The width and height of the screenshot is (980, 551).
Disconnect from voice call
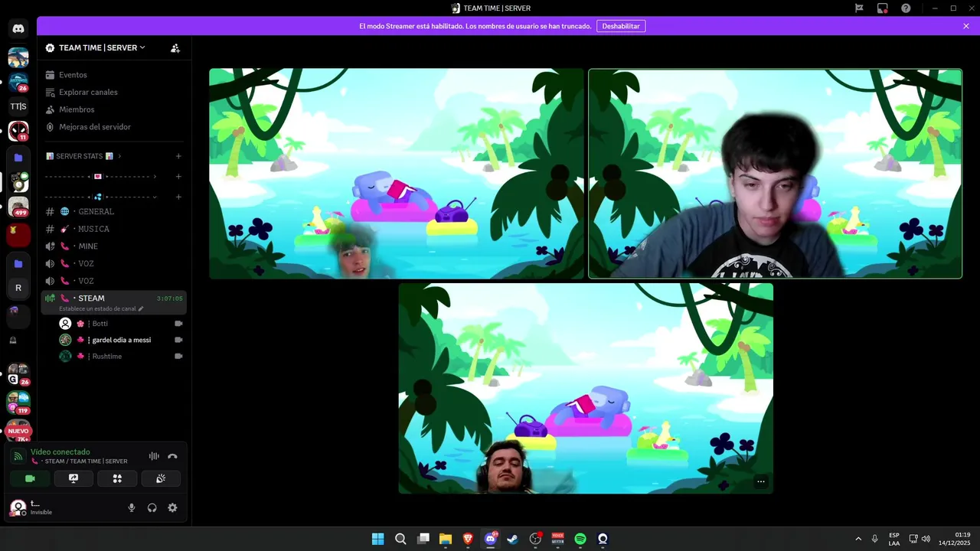[x=172, y=456]
